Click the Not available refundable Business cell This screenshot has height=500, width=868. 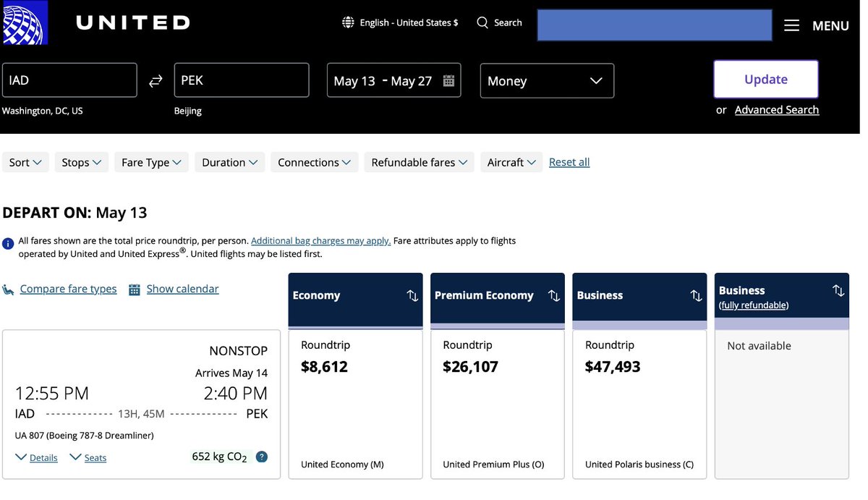(x=782, y=404)
